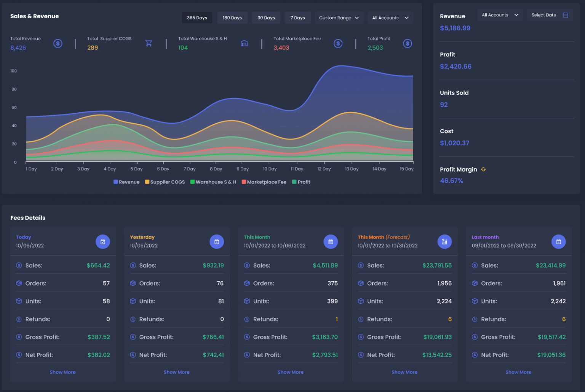This screenshot has width=585, height=392.
Task: Click the calendar icon on the Yesterday card
Action: (x=217, y=242)
